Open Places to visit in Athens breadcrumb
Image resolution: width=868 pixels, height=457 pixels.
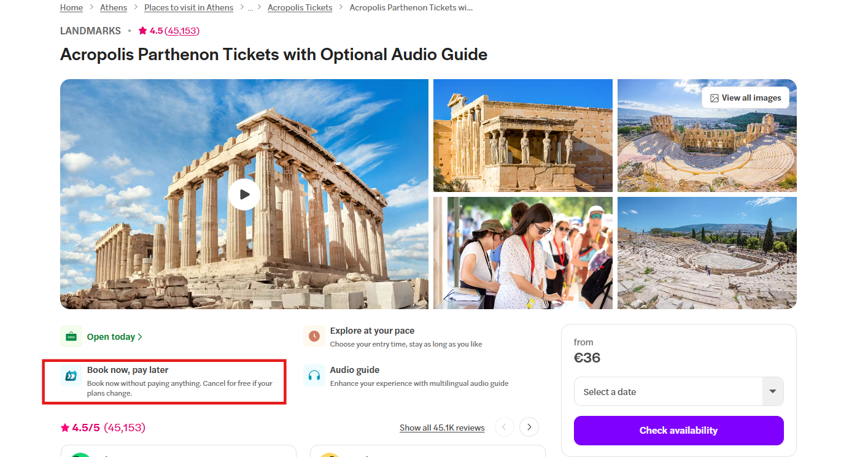click(188, 8)
